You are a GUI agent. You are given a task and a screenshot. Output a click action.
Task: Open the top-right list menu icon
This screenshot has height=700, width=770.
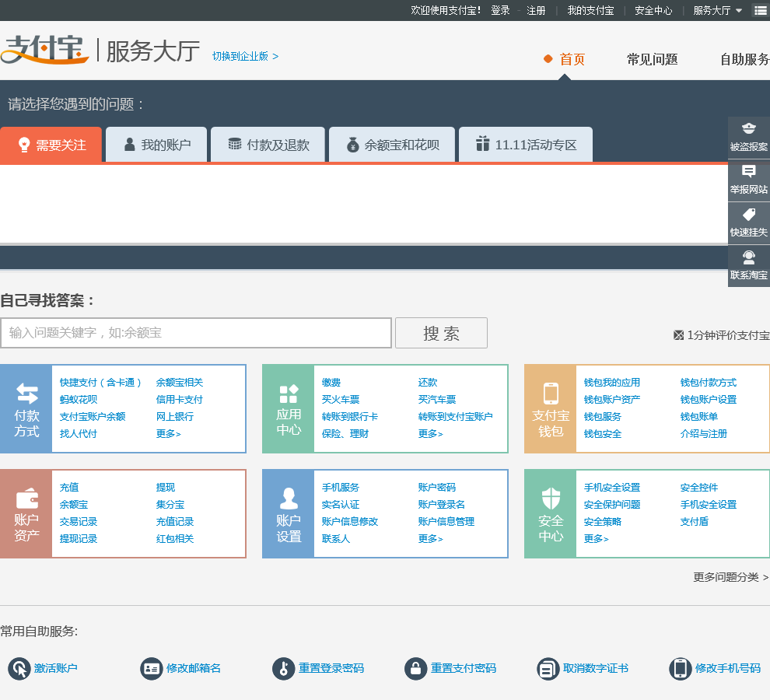click(x=760, y=11)
